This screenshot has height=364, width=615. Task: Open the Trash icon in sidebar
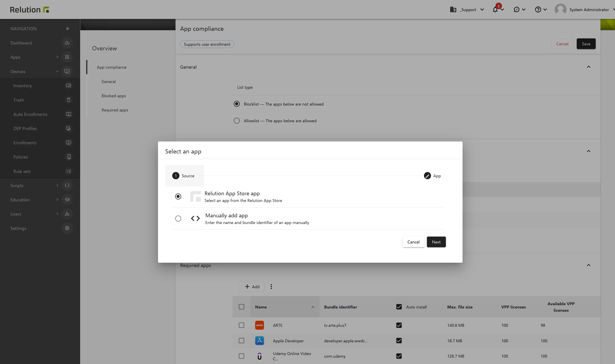(x=68, y=100)
